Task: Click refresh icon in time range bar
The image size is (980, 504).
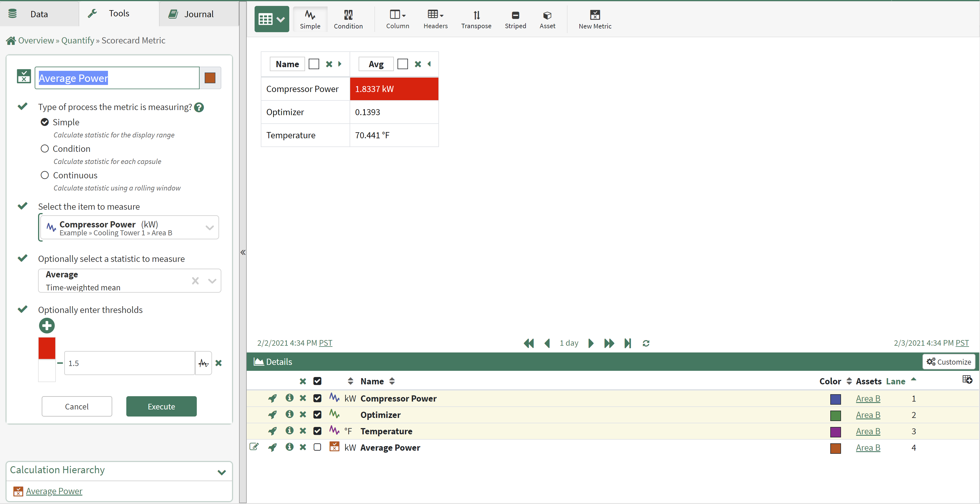Action: click(646, 343)
